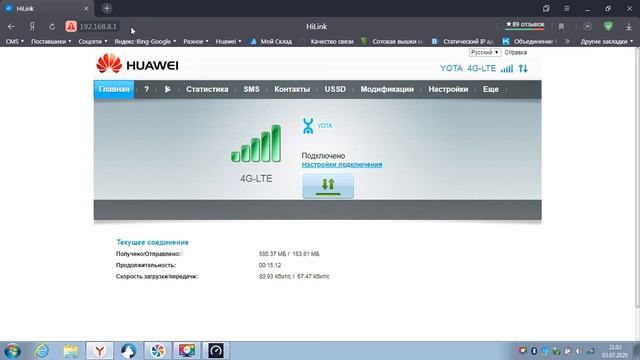
Task: Open Windows Explorer folder in taskbar
Action: 71,351
